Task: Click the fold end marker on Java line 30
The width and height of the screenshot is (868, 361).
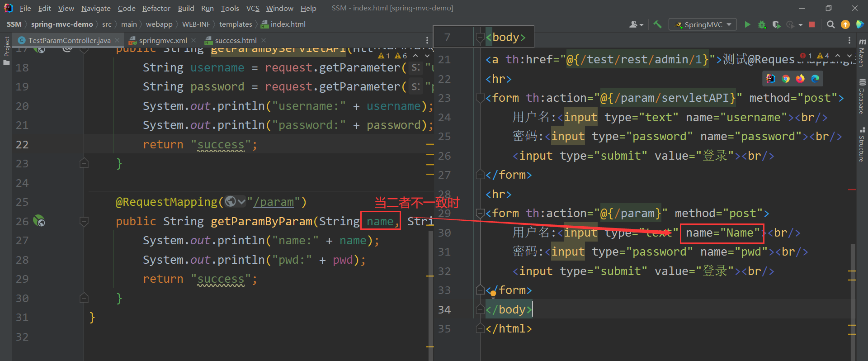Action: tap(84, 298)
